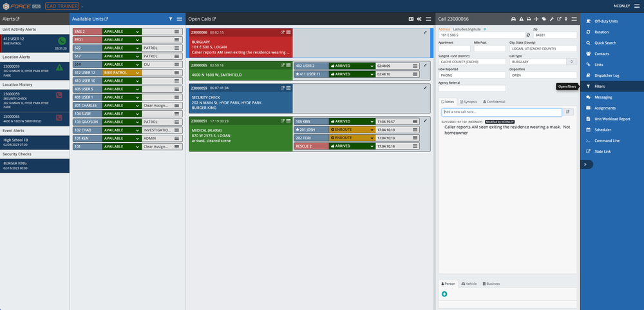
Task: Open hamburger menu of Call 23000066 panel
Action: [x=574, y=19]
